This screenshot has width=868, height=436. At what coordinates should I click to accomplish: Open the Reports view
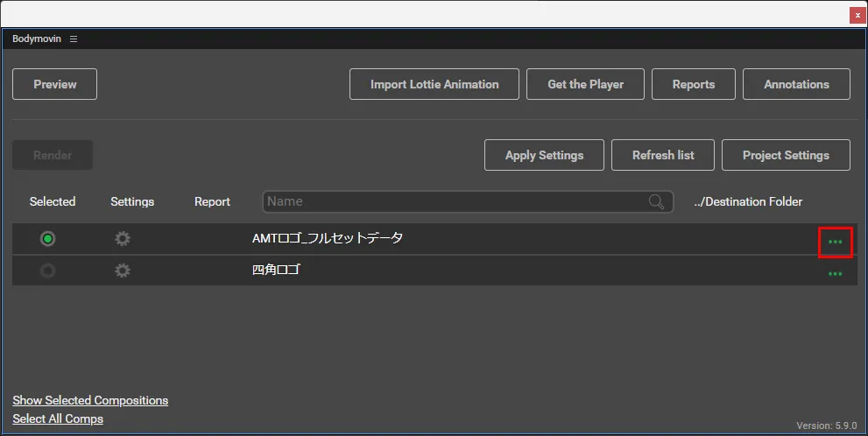coord(693,84)
